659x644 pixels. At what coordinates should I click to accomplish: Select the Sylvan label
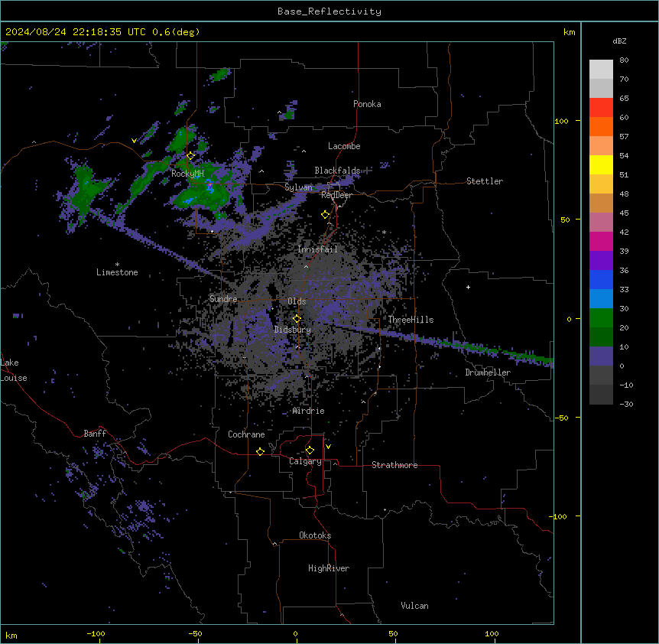(x=298, y=187)
